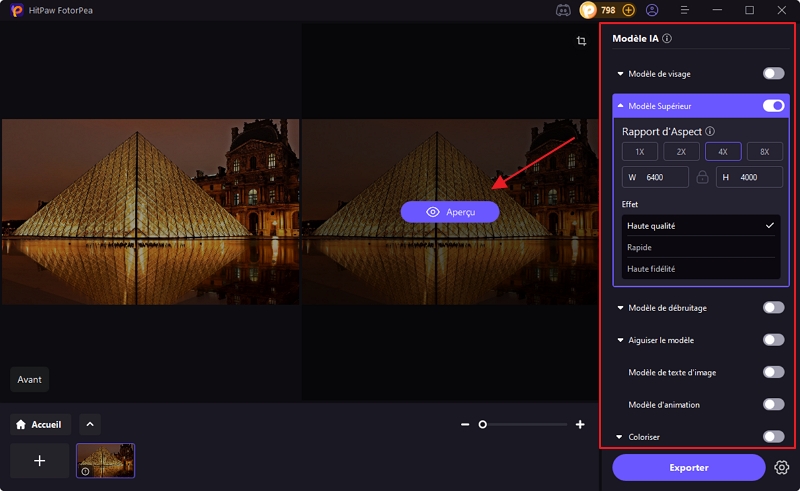Image resolution: width=800 pixels, height=491 pixels.
Task: Toggle the aspect ratio lock icon
Action: click(x=702, y=177)
